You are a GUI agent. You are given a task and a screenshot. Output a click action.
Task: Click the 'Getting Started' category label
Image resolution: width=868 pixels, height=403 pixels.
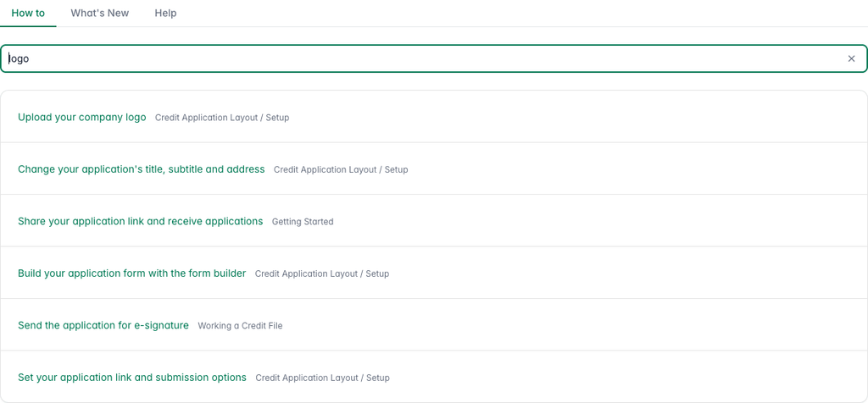(303, 222)
